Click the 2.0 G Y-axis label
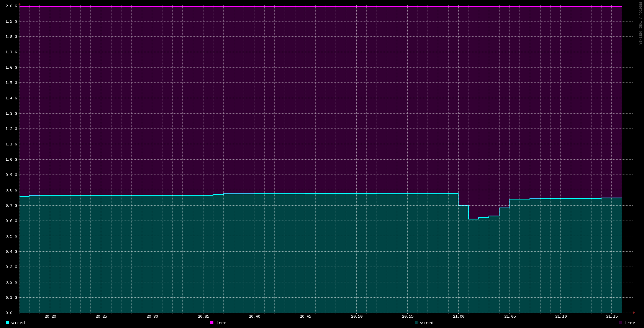 pyautogui.click(x=11, y=6)
